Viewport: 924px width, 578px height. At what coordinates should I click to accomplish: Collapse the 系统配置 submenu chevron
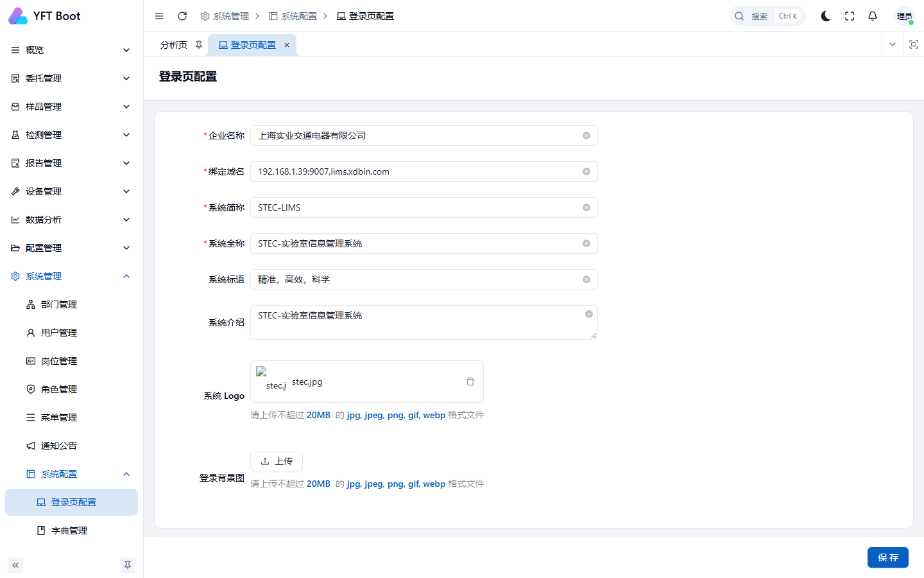coord(126,474)
